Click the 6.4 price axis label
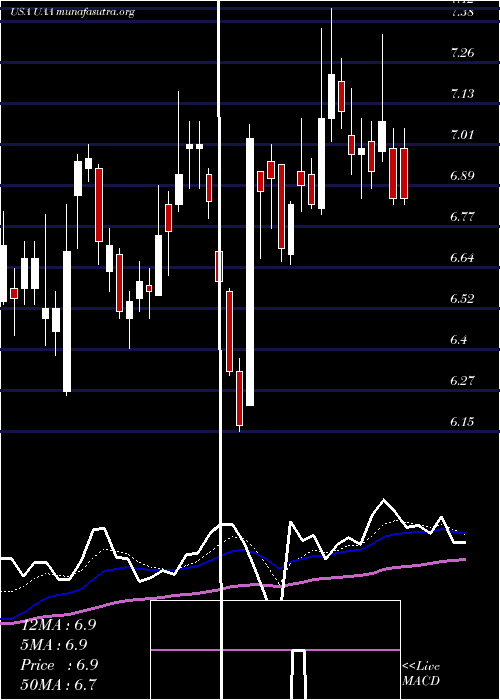Screen dimensions: 500x700 tap(459, 340)
